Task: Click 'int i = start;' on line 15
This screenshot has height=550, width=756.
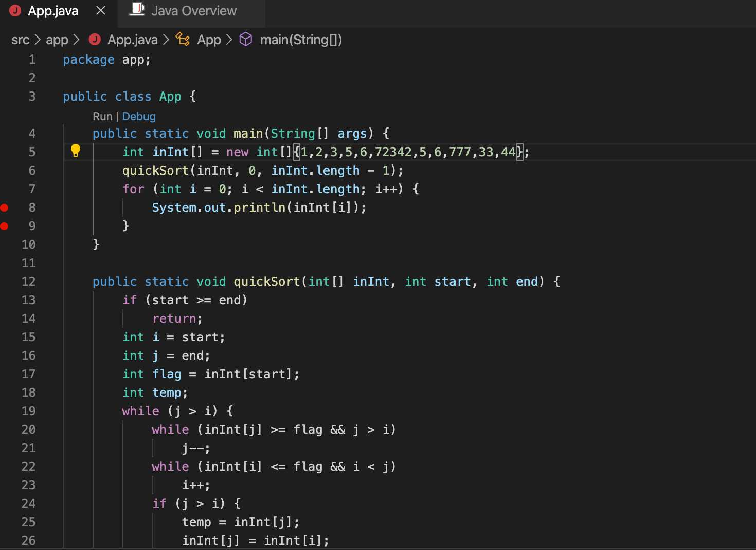Action: click(174, 337)
